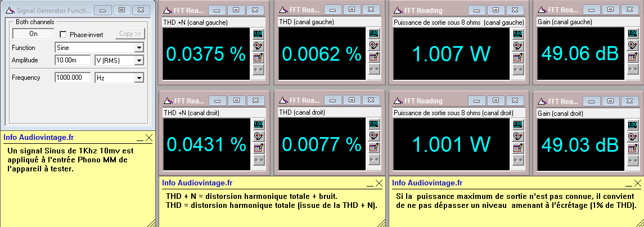This screenshot has height=227, width=644.
Task: Click the 0.0077 % reading value
Action: [322, 144]
